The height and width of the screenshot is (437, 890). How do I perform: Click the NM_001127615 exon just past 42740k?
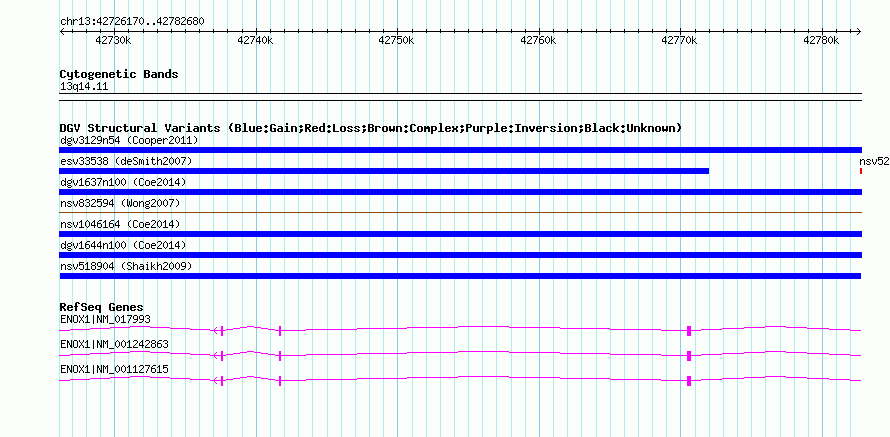tap(280, 381)
